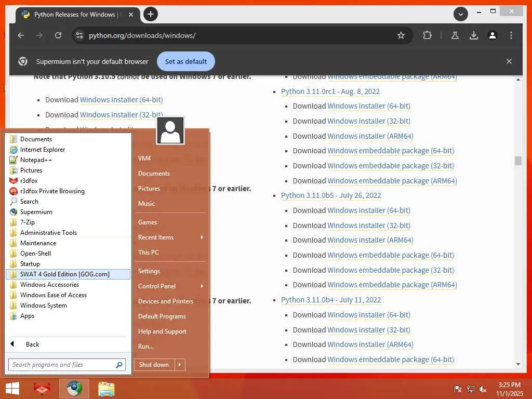This screenshot has width=532, height=399.
Task: Show browser downloads
Action: coord(474,35)
